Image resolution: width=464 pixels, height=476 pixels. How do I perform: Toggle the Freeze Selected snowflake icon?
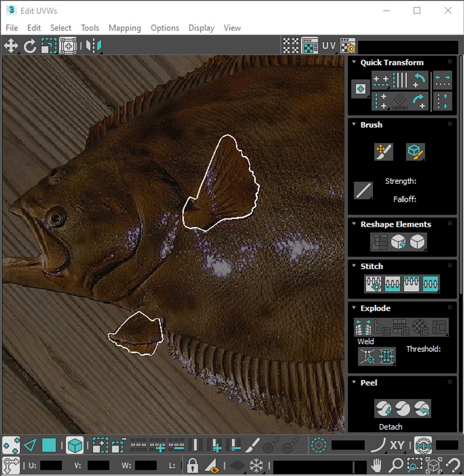(x=256, y=465)
